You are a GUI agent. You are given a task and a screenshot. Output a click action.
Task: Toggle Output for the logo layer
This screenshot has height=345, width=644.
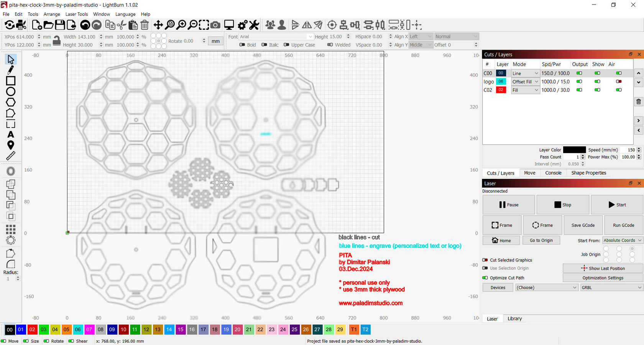[x=579, y=82]
